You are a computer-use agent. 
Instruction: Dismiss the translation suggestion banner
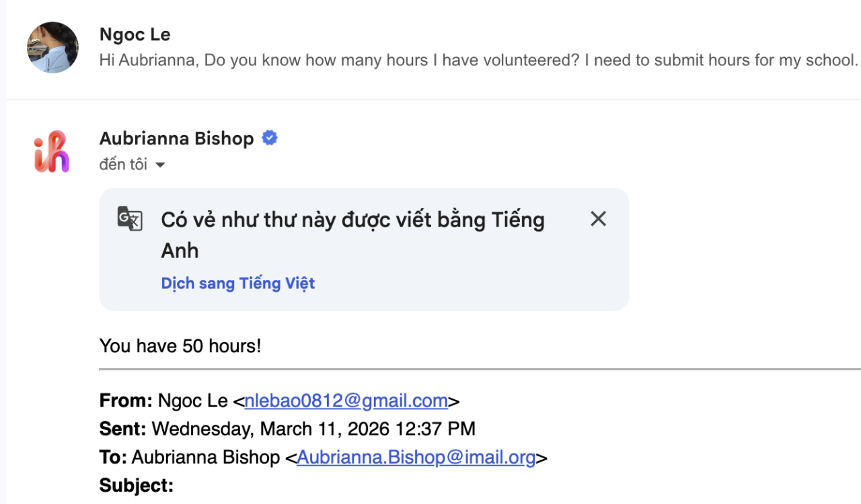coord(598,219)
